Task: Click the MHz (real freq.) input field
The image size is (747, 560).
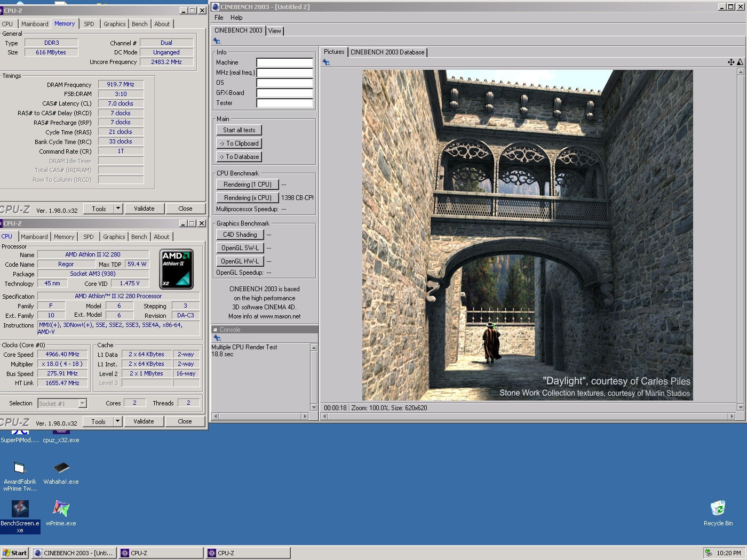Action: coord(284,73)
